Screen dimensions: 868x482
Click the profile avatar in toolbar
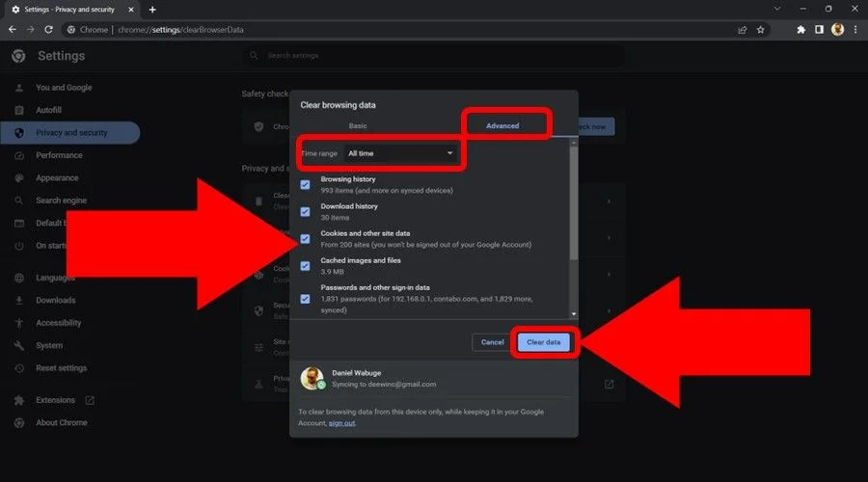tap(837, 29)
